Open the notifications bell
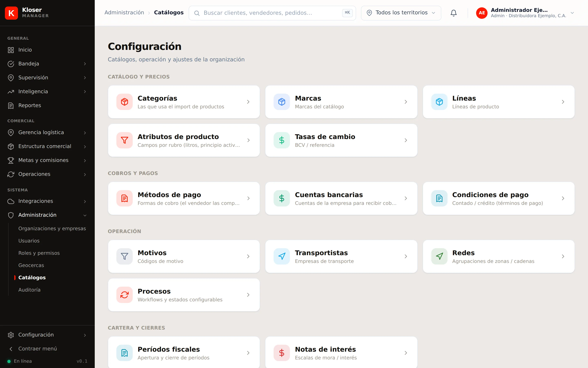Image resolution: width=588 pixels, height=368 pixels. [x=453, y=13]
